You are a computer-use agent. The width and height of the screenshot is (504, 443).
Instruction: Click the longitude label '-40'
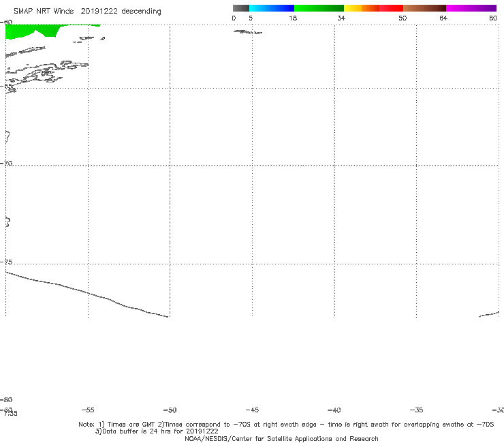334,410
